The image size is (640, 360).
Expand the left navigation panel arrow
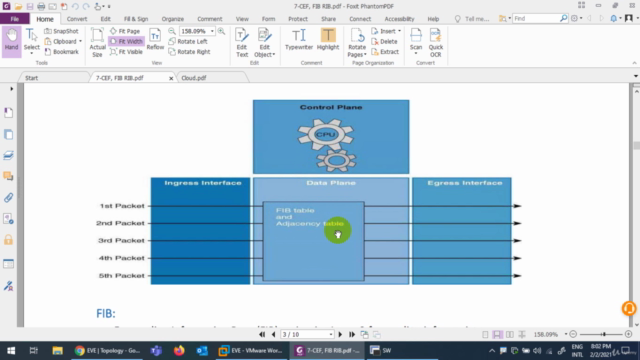coord(11,89)
